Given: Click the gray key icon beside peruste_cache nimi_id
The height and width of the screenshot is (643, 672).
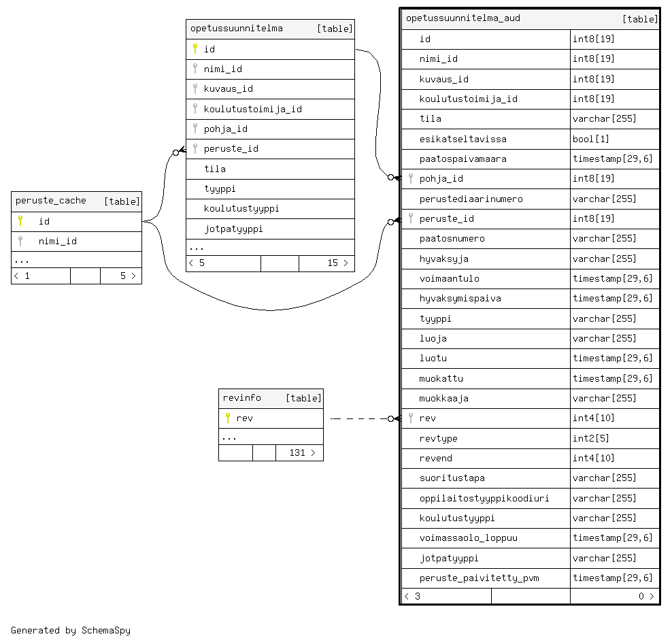Looking at the screenshot, I should click(x=20, y=241).
